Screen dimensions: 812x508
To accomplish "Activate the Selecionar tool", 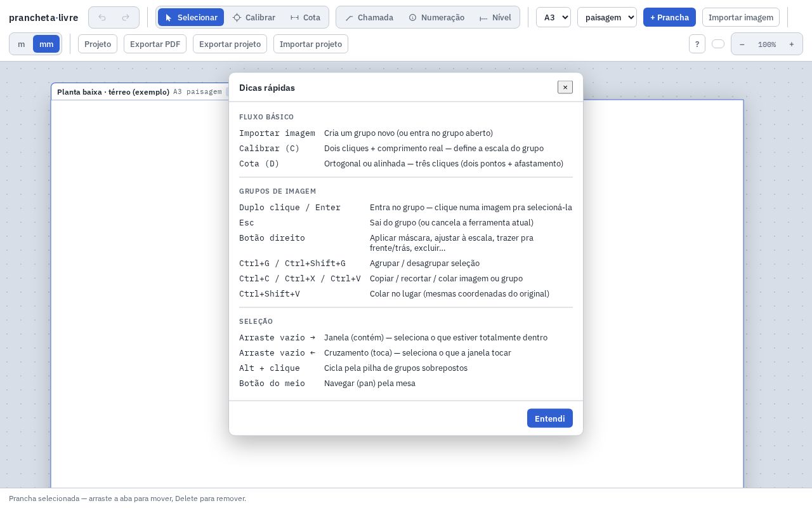I will pos(191,17).
